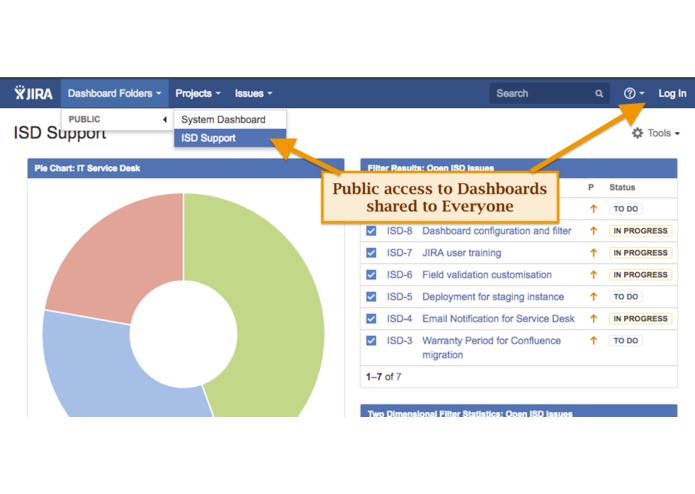The image size is (695, 494).
Task: Open issue key ISD-6
Action: tap(399, 275)
